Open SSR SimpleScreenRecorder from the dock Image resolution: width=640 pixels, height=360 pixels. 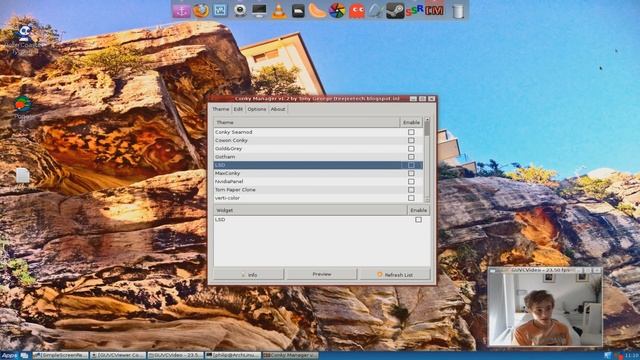414,10
